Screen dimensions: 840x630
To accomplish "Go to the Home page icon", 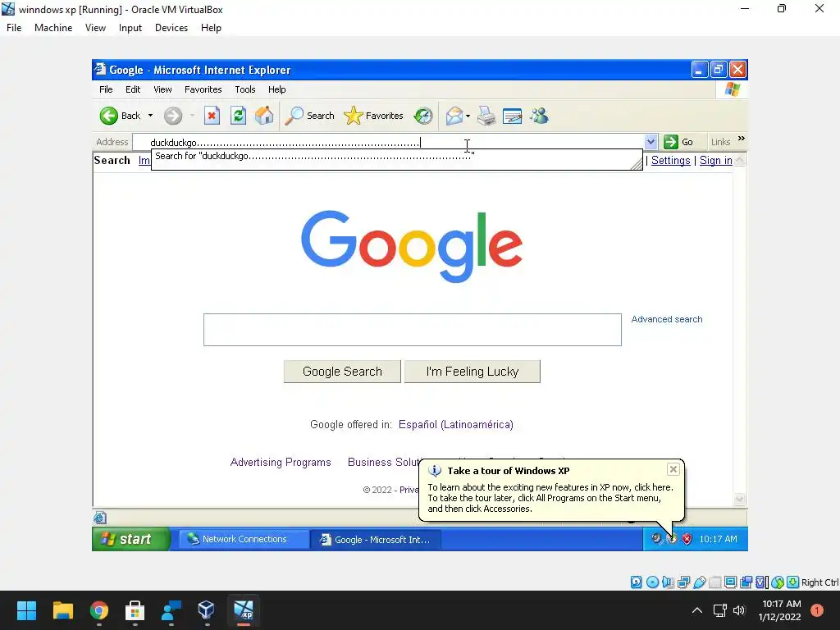I will [264, 116].
